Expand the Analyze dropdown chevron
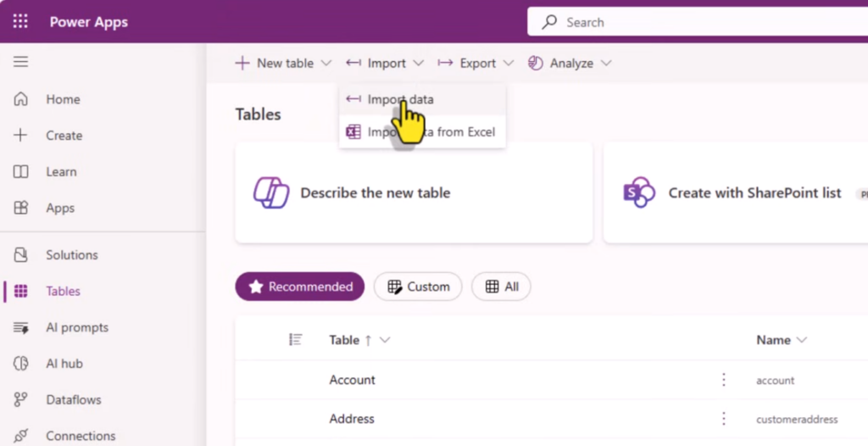The width and height of the screenshot is (868, 446). 606,63
